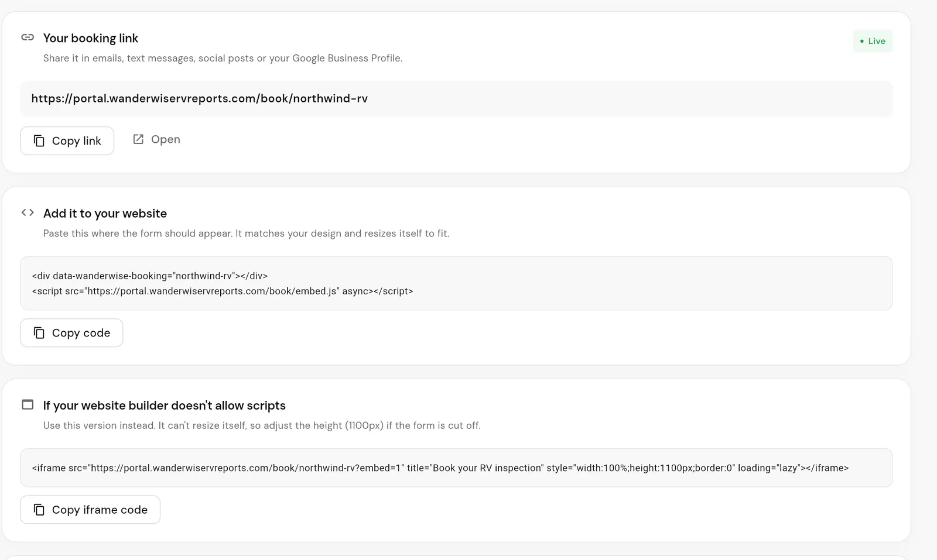The image size is (937, 560).
Task: Copy the iframe code
Action: pos(90,510)
